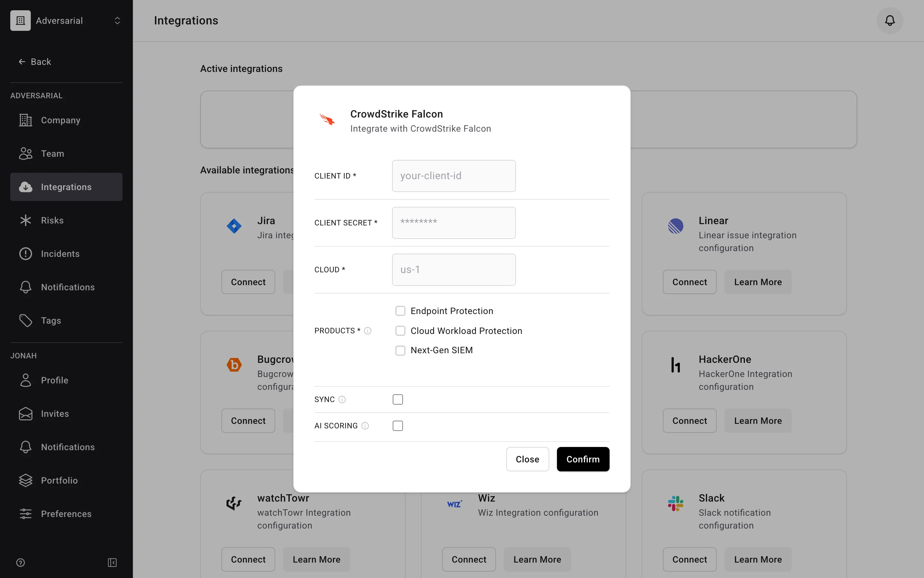
Task: Learn More about Slack integration
Action: pyautogui.click(x=758, y=560)
